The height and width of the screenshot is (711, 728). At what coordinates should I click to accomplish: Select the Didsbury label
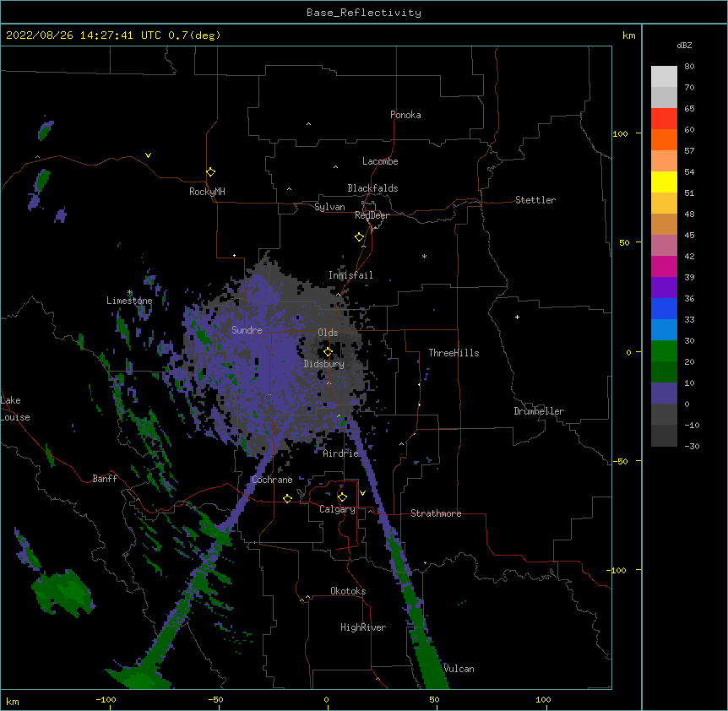[x=324, y=364]
